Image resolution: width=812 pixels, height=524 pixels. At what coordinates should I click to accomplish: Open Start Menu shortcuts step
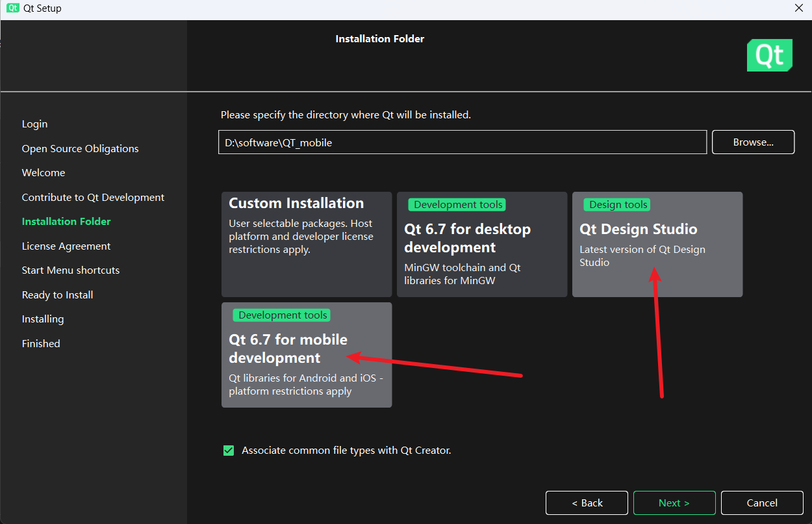click(71, 270)
